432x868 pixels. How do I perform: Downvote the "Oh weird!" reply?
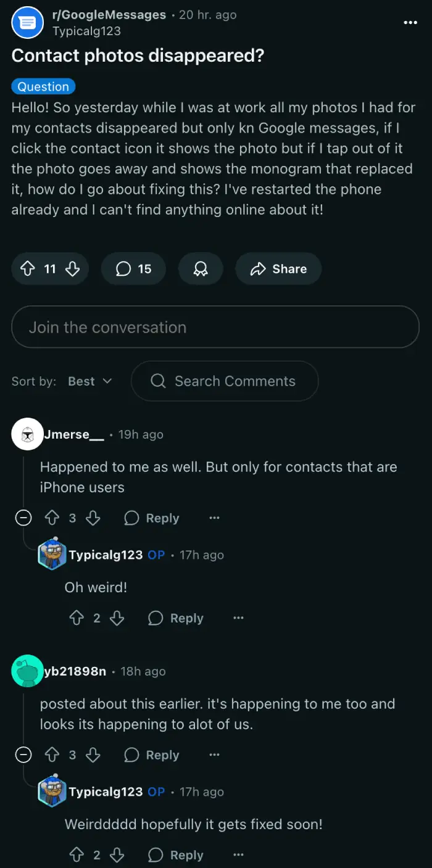pyautogui.click(x=117, y=618)
